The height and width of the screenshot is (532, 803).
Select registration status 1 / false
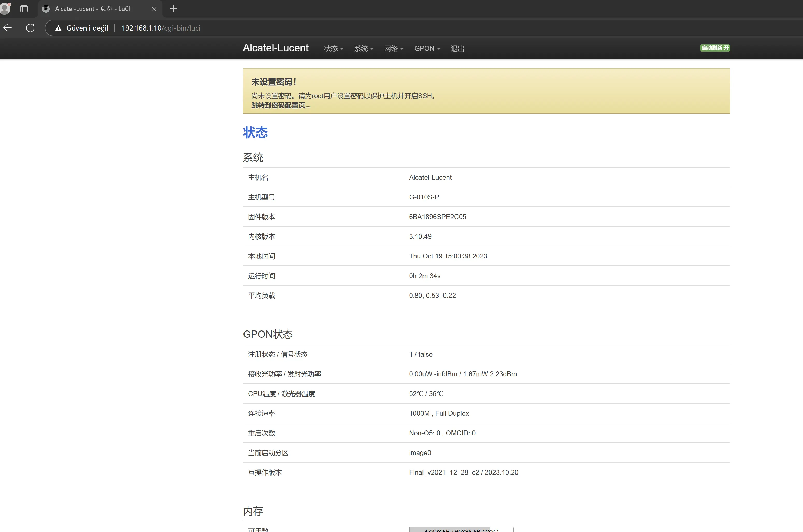pyautogui.click(x=421, y=354)
